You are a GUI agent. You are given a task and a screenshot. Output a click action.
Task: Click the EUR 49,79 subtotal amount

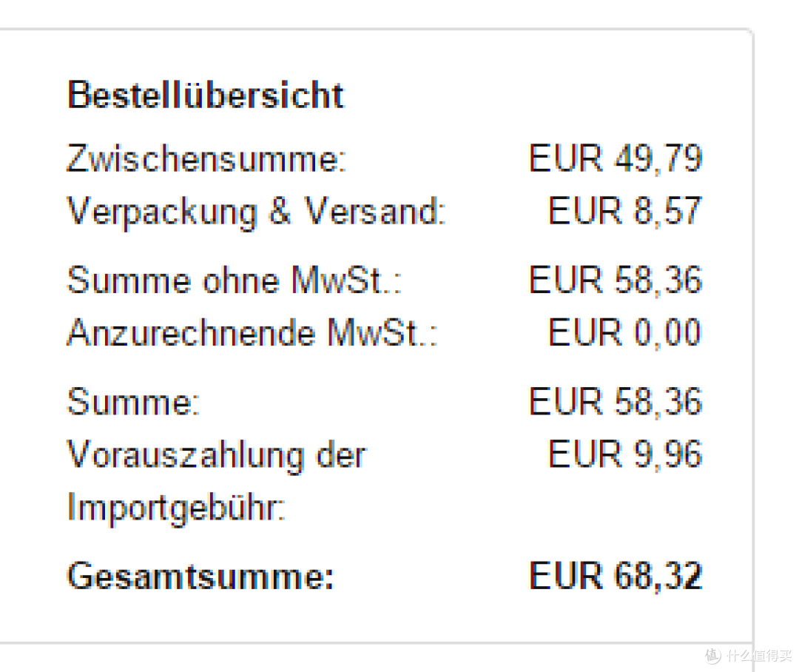pyautogui.click(x=616, y=158)
